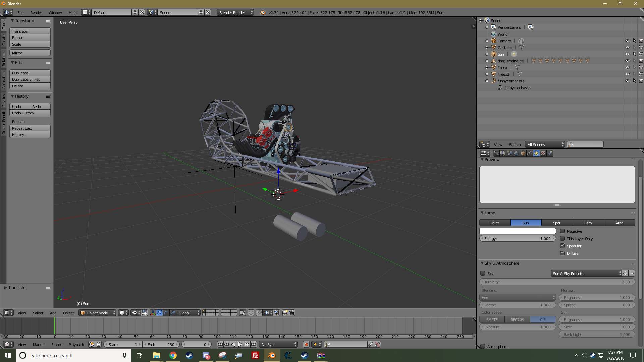Viewport: 644px width, 362px height.
Task: Click the OpenGL render image camera icon
Action: [285, 313]
